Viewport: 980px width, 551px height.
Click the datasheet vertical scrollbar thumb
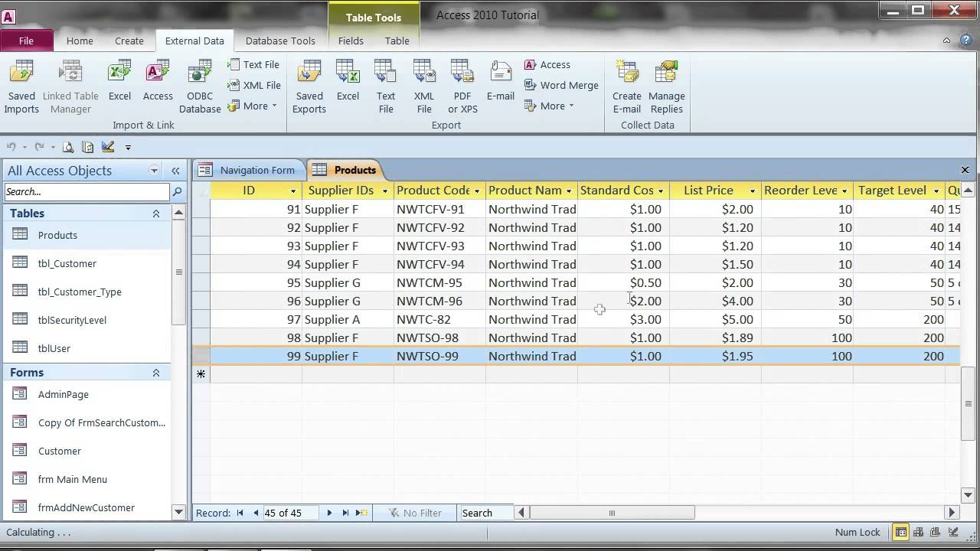click(969, 403)
